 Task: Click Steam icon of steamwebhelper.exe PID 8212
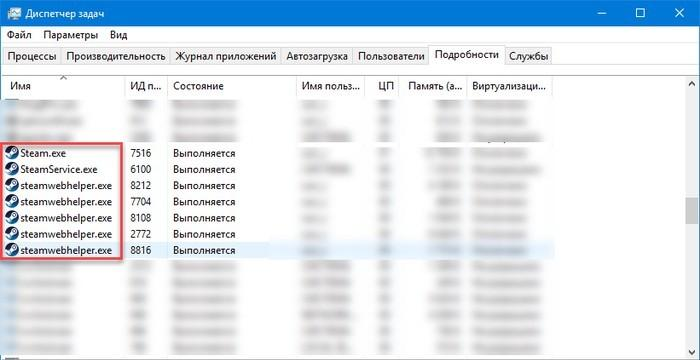coord(12,185)
